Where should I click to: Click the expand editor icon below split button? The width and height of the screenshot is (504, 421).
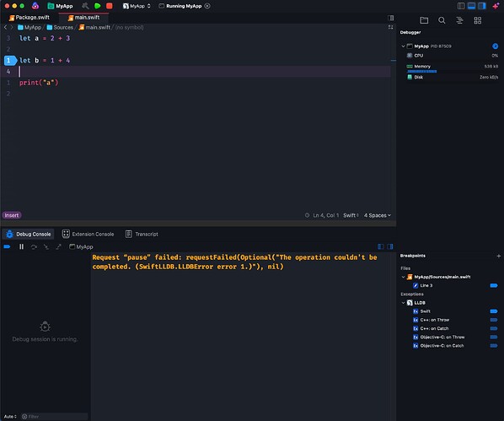tap(391, 27)
